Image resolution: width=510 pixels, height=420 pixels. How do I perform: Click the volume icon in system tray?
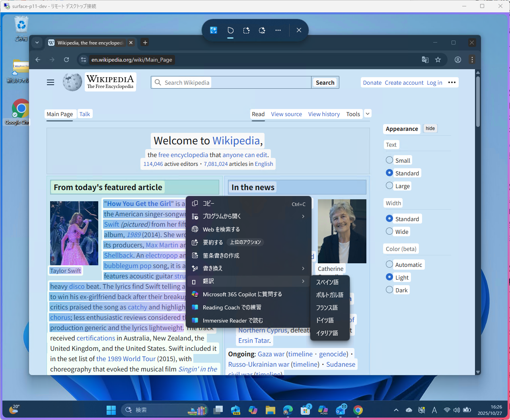coord(457,410)
